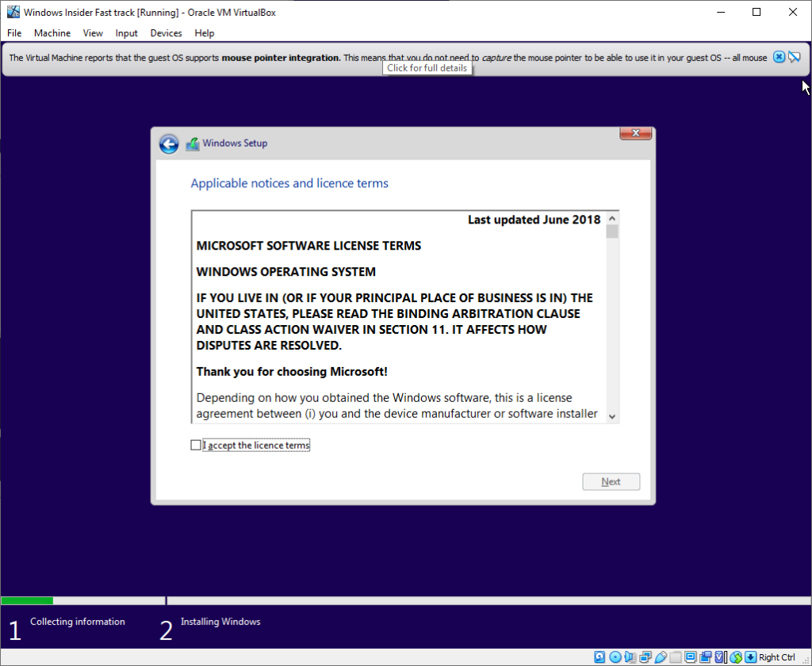The height and width of the screenshot is (666, 812).
Task: Click the Next button
Action: [x=611, y=481]
